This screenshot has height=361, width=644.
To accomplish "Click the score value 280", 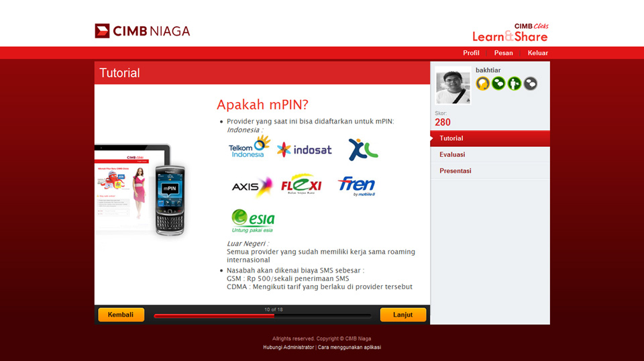I will pos(443,122).
